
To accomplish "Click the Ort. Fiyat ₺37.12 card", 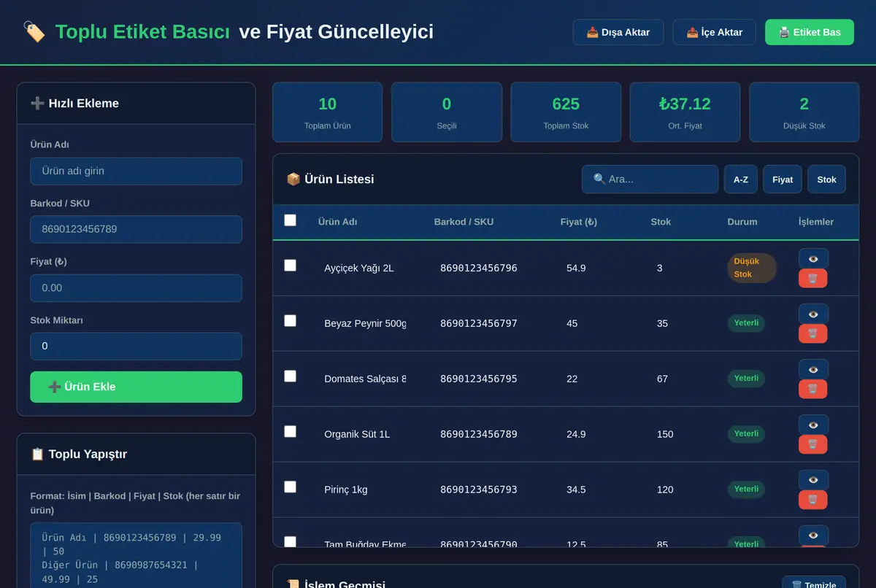I will [x=685, y=112].
